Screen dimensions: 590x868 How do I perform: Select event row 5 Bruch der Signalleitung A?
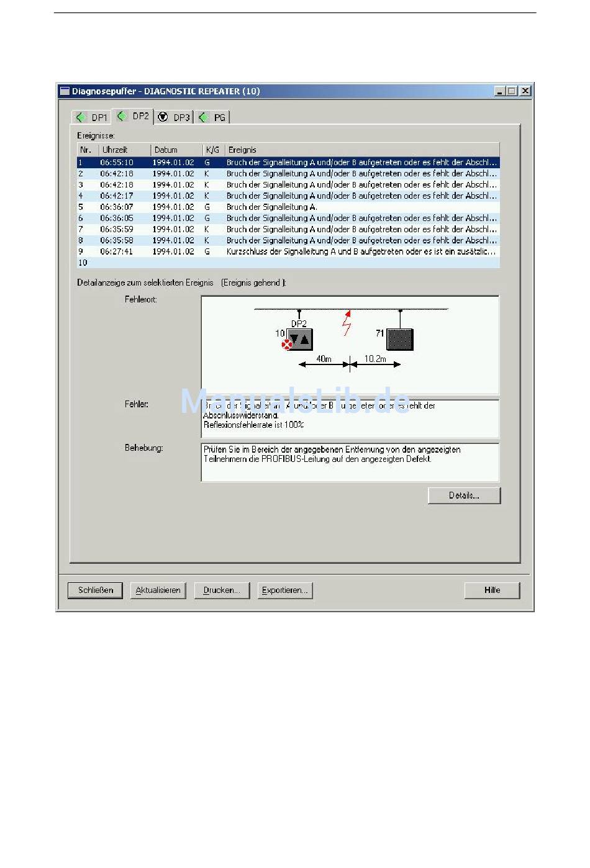tap(288, 207)
